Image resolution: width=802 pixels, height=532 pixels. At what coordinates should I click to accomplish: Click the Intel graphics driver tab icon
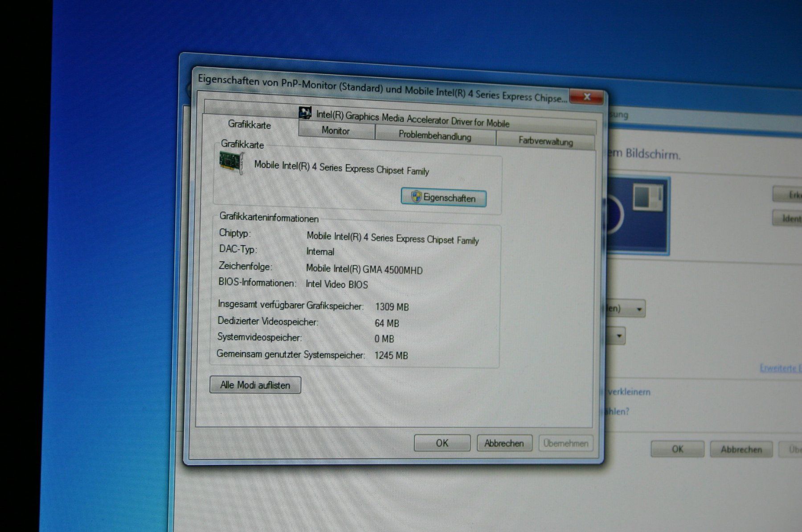(305, 113)
